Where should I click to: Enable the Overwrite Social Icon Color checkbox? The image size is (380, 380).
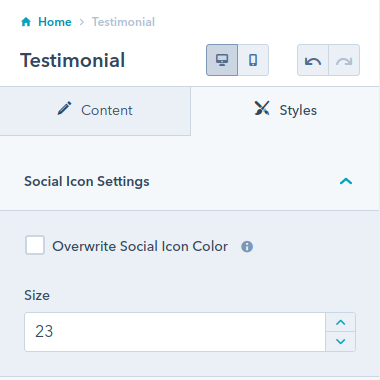click(35, 245)
